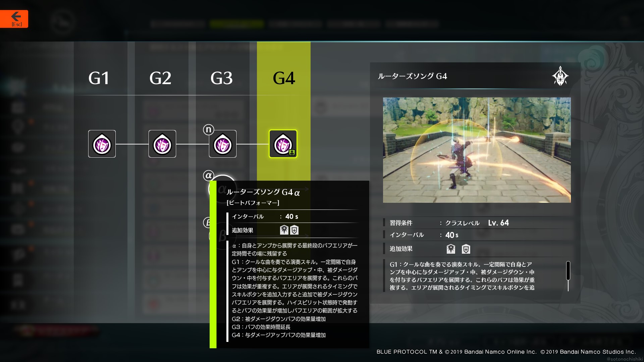Click the highlighted G4 skill icon
Screen dimensions: 644x362
(x=283, y=144)
